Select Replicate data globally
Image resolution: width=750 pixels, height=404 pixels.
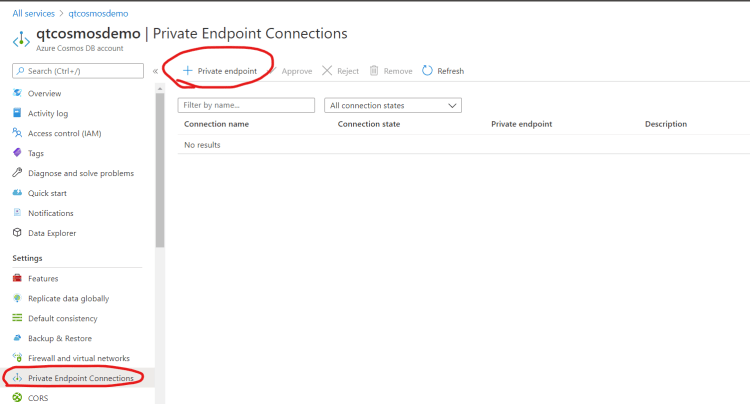(x=68, y=298)
